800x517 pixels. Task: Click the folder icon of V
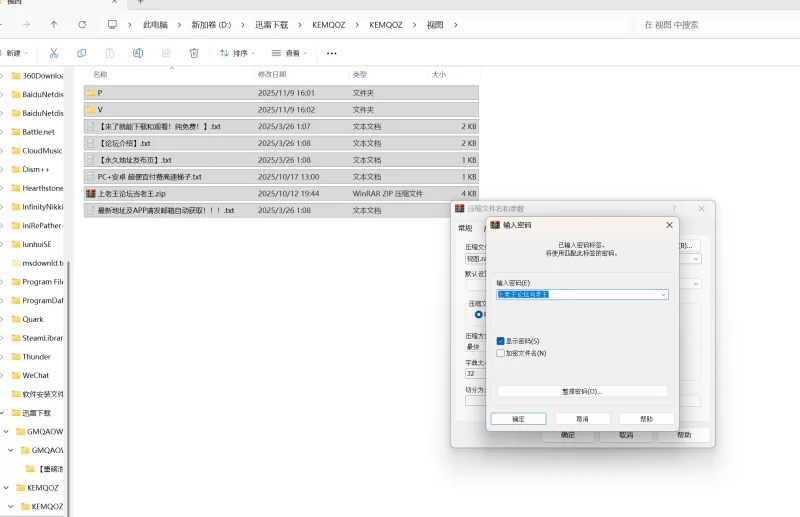pos(91,110)
